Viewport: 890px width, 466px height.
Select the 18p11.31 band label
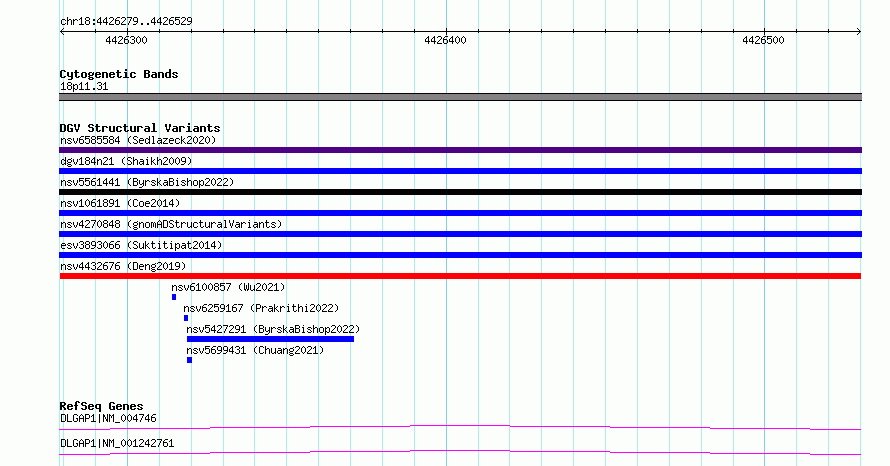click(x=84, y=86)
